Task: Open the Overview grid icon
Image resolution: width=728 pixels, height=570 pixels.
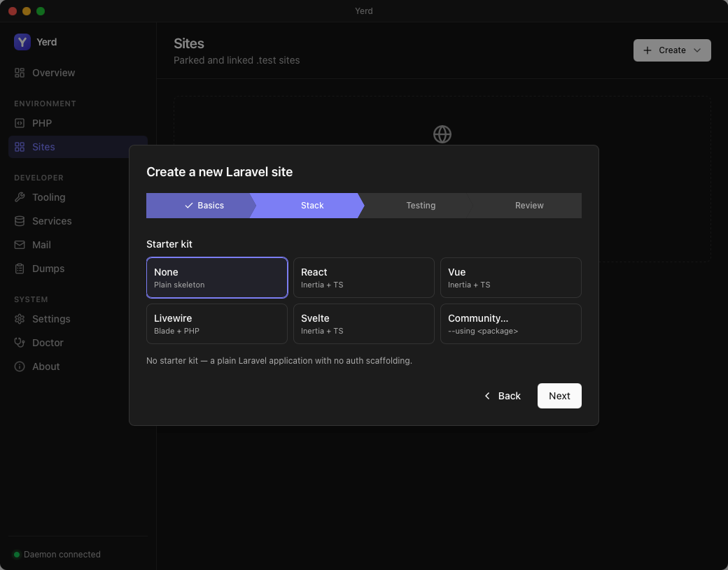Action: click(x=20, y=73)
